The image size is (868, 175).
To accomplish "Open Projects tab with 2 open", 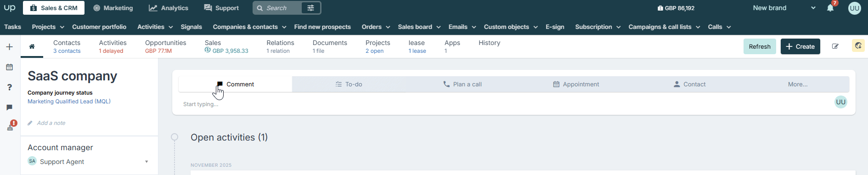I will [378, 46].
